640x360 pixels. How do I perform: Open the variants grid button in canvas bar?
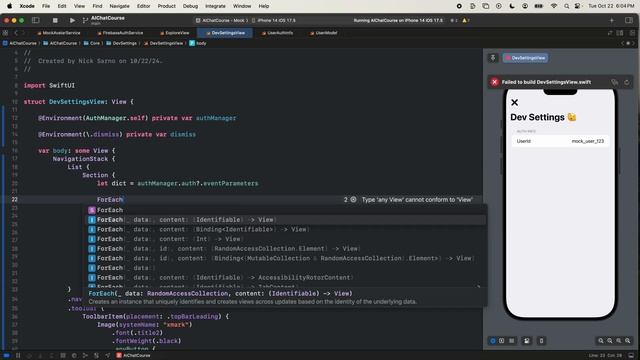coord(511,341)
